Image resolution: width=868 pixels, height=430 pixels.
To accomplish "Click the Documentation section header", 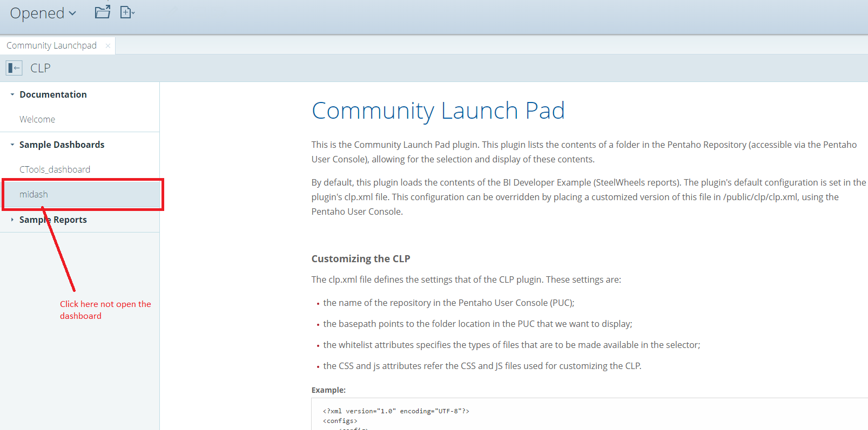I will pos(53,94).
